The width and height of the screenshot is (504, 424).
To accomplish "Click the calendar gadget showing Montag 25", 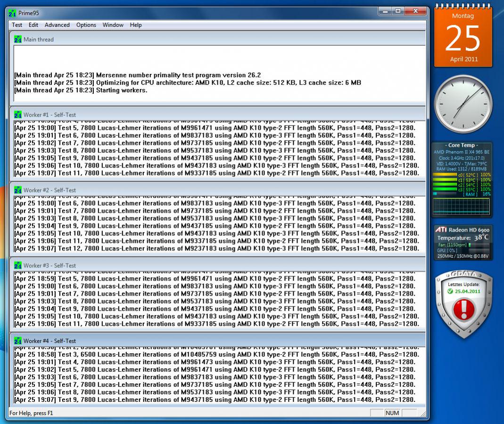I will point(463,36).
